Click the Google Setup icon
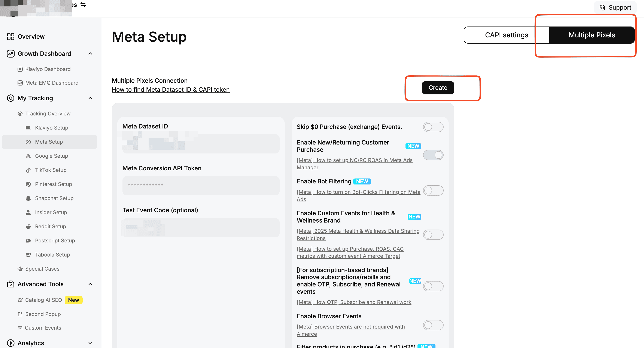This screenshot has width=644, height=348. pyautogui.click(x=28, y=156)
